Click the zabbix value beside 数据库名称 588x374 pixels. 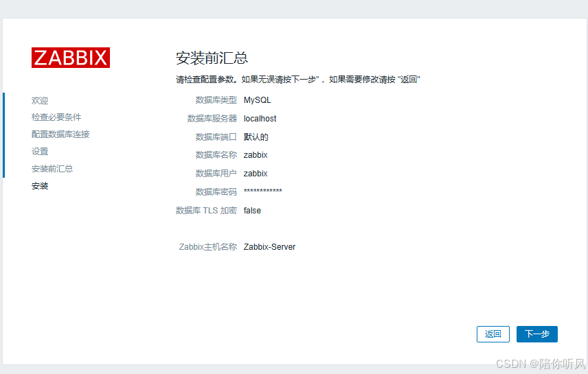tap(256, 155)
